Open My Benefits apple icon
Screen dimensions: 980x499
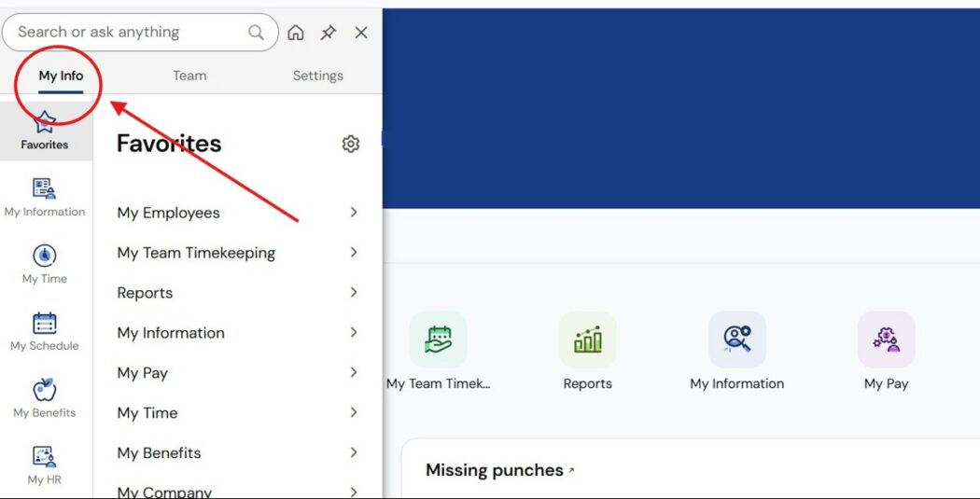point(45,398)
